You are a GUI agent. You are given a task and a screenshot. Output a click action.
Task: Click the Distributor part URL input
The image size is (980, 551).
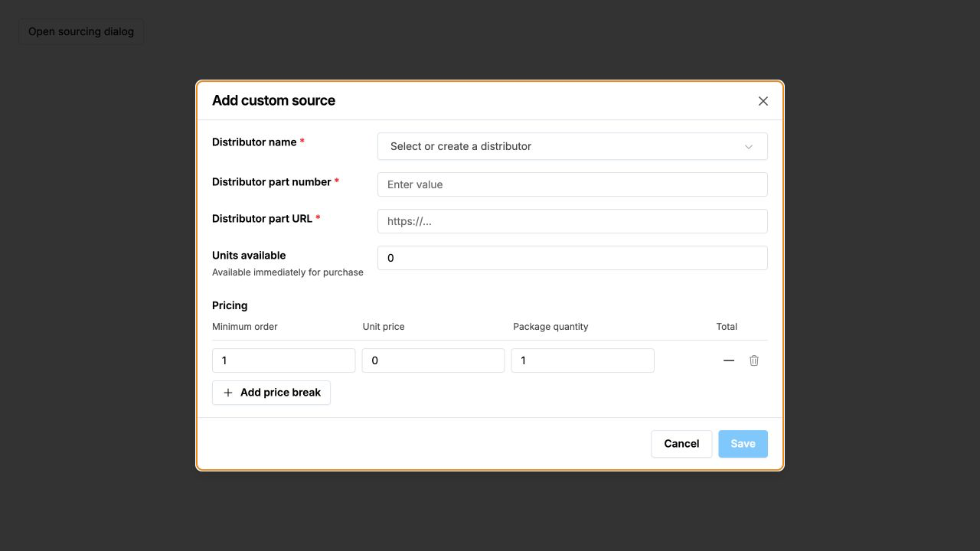573,221
